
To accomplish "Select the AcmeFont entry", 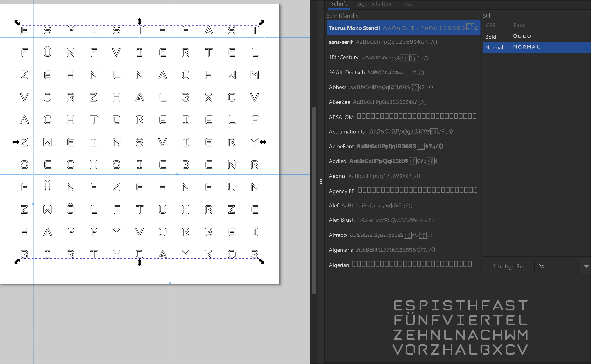I will click(404, 146).
